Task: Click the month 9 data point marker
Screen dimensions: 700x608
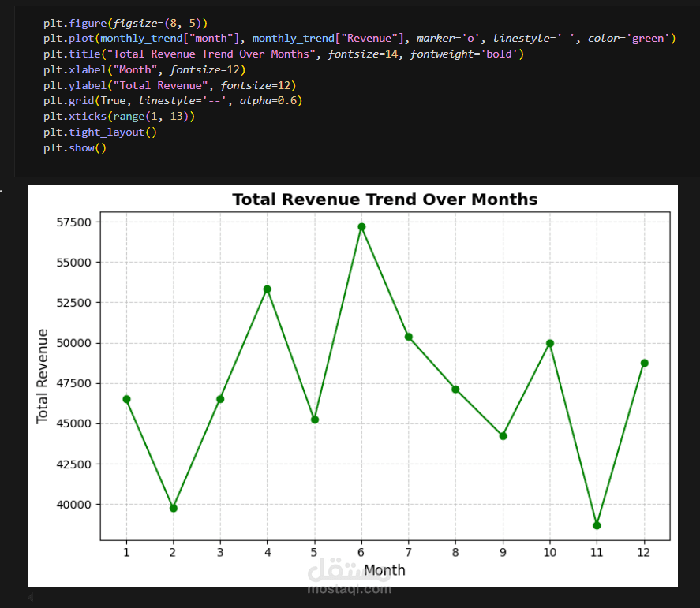Action: (x=503, y=436)
